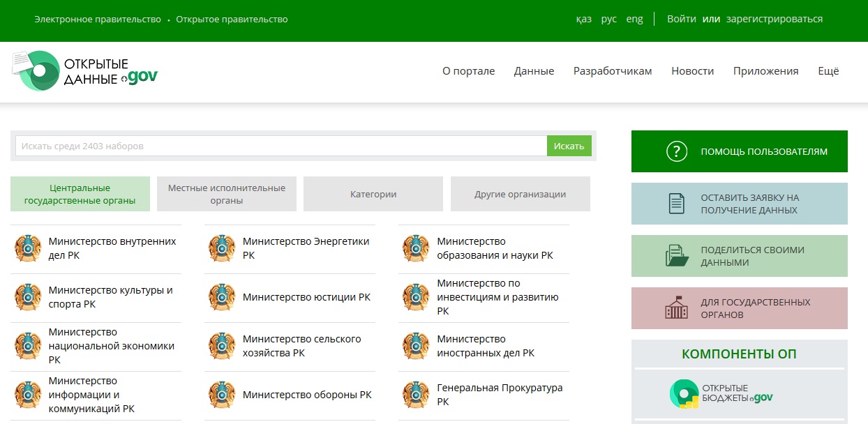Click the folder icon on share data banner
This screenshot has height=424, width=868.
pyautogui.click(x=675, y=255)
